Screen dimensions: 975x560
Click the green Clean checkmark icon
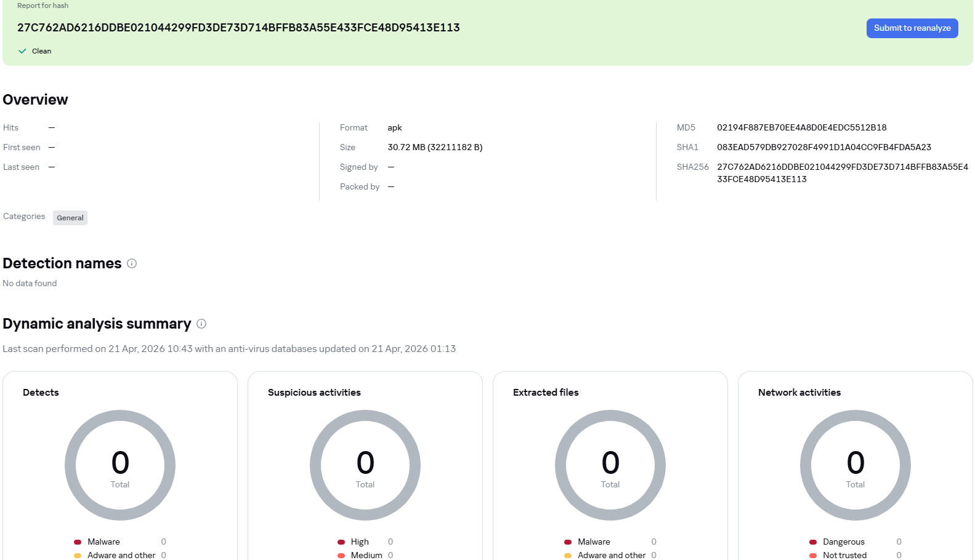coord(22,51)
